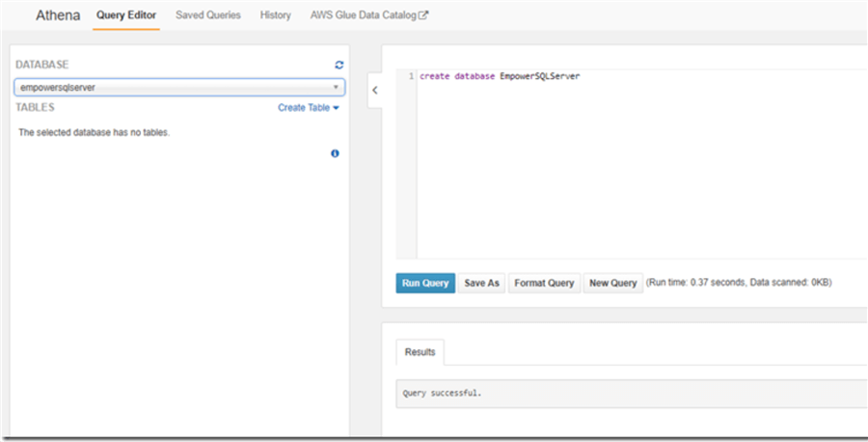The image size is (868, 442).
Task: Click the blue info icon in tables panel
Action: pos(335,153)
